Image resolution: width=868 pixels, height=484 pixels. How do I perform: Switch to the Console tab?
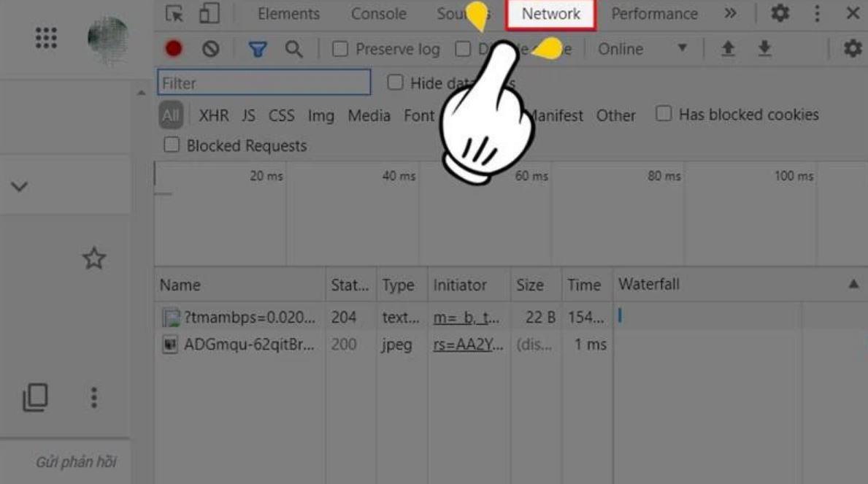pos(379,13)
